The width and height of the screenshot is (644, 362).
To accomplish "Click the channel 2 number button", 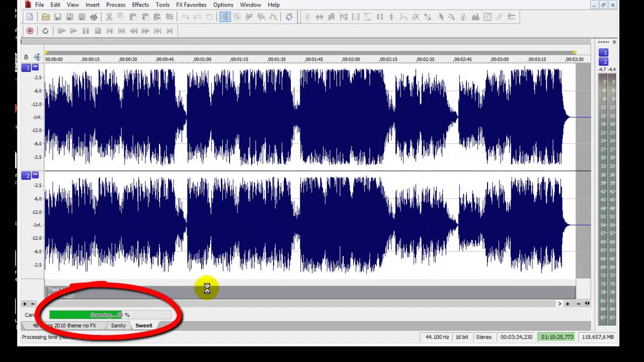I will point(26,175).
